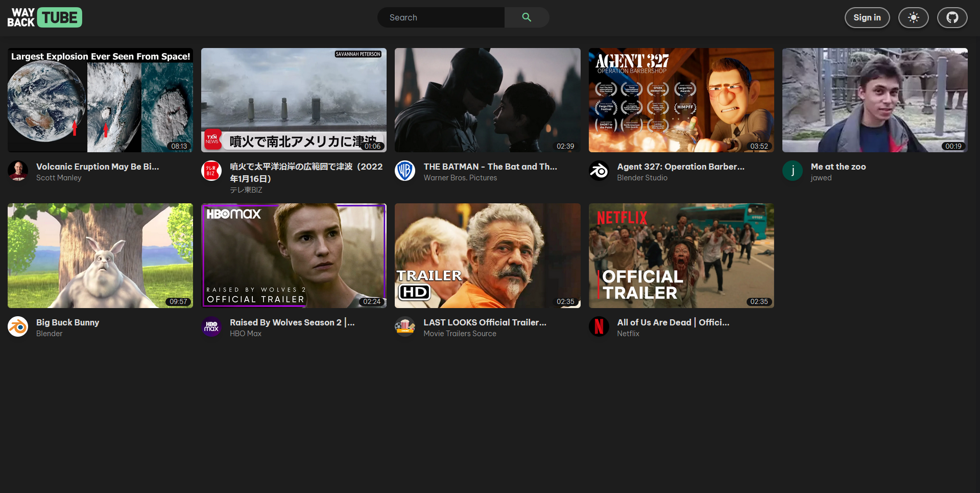Image resolution: width=980 pixels, height=493 pixels.
Task: Open the jawed channel avatar
Action: click(793, 171)
